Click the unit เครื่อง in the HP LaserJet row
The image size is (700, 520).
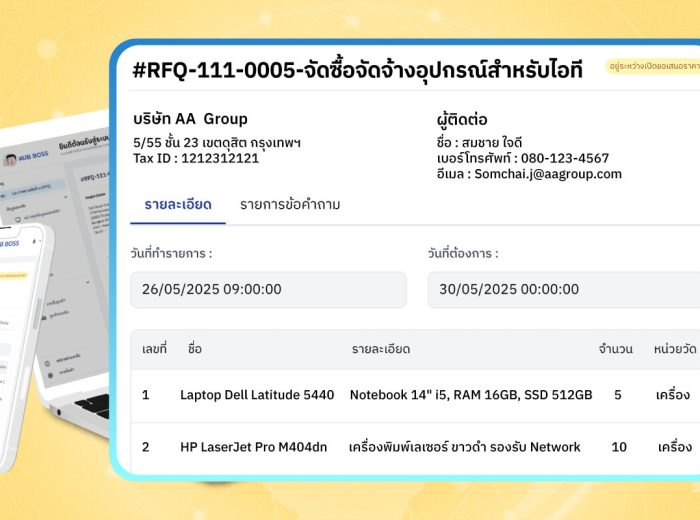[x=675, y=447]
